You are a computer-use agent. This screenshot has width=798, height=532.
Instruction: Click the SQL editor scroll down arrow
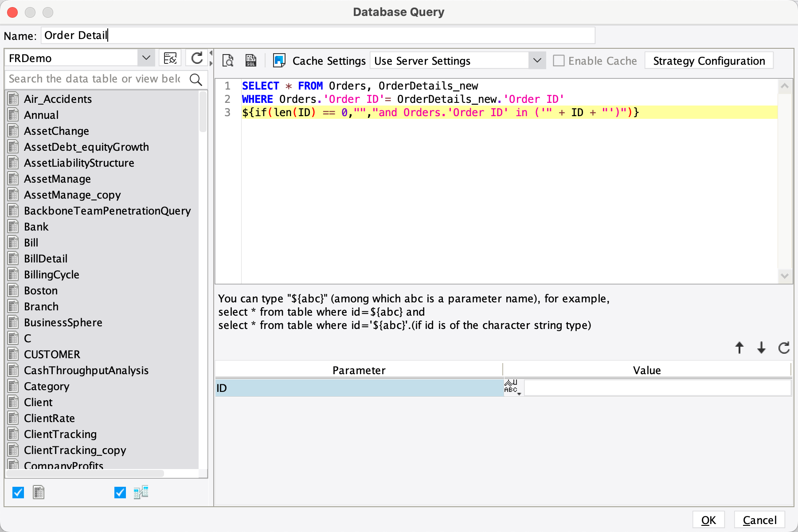pyautogui.click(x=785, y=276)
